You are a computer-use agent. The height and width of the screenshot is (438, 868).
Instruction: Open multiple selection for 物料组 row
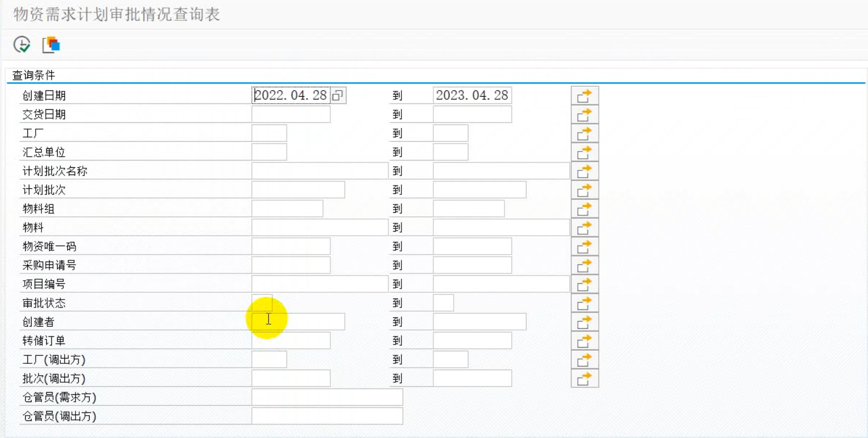tap(584, 209)
